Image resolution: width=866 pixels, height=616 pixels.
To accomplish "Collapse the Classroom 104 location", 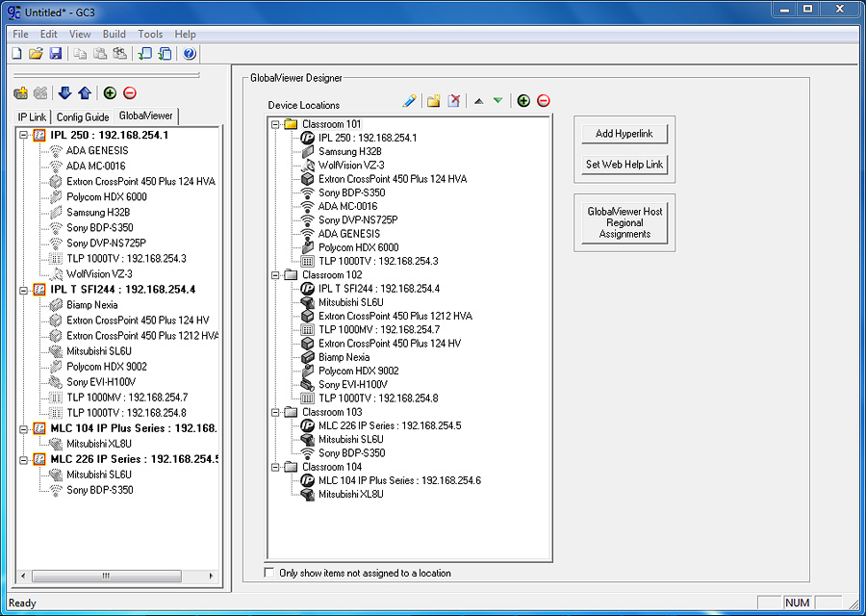I will (275, 468).
